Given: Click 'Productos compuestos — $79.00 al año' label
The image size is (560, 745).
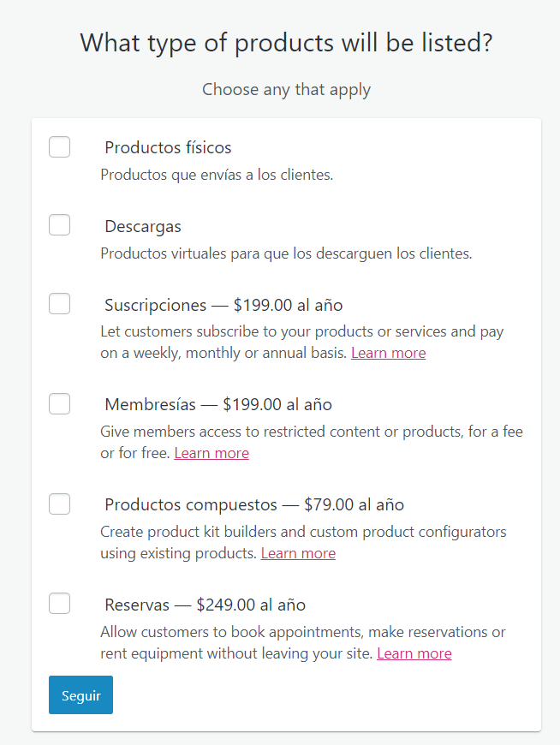Looking at the screenshot, I should click(254, 504).
